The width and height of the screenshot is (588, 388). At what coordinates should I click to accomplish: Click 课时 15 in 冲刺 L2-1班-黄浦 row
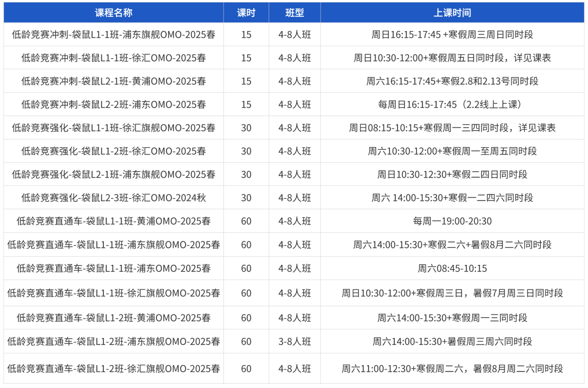tap(246, 81)
